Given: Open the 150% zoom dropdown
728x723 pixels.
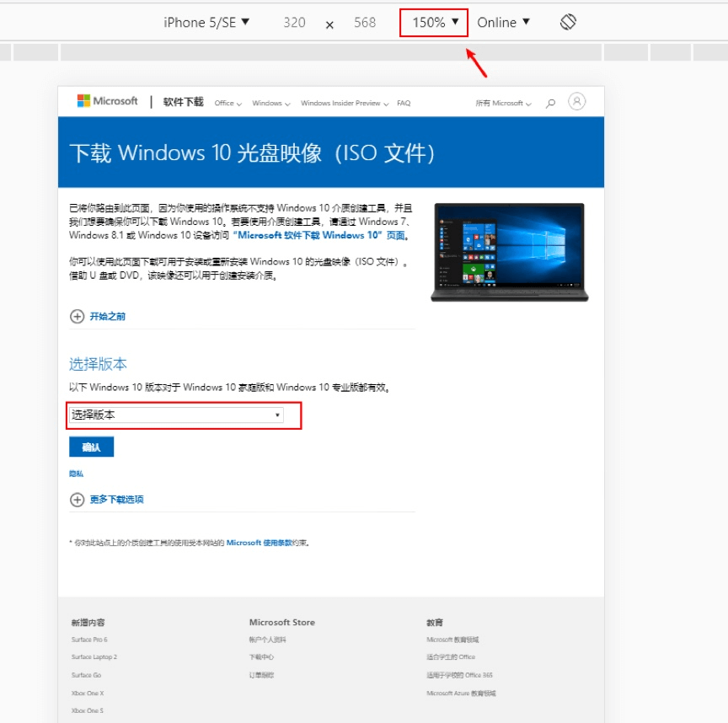Looking at the screenshot, I should (x=432, y=23).
